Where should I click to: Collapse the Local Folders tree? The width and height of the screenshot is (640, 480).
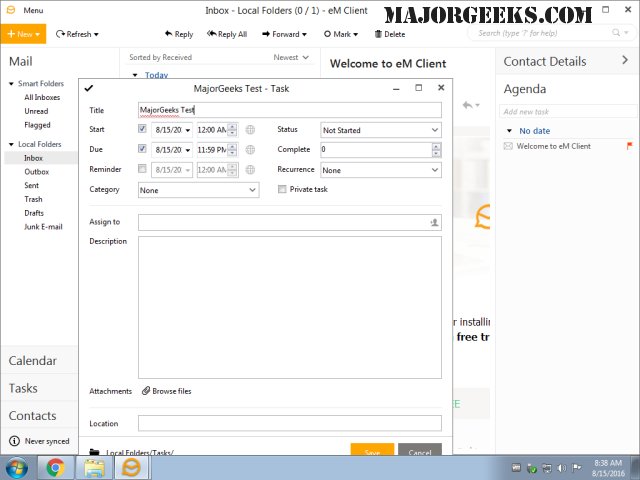click(x=11, y=144)
